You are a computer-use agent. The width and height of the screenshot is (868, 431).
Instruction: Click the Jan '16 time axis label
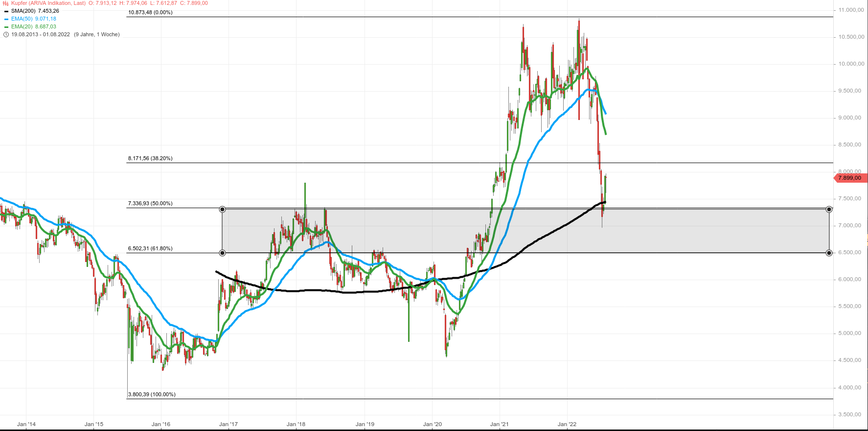pyautogui.click(x=161, y=424)
